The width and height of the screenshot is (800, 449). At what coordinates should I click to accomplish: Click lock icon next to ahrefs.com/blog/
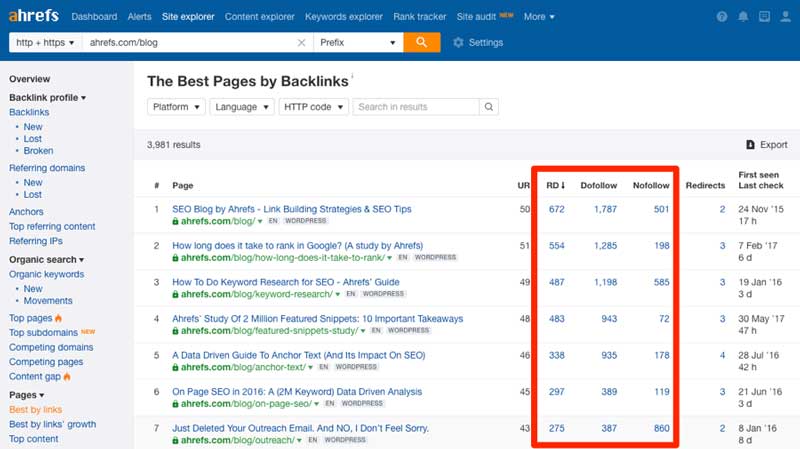tap(175, 221)
